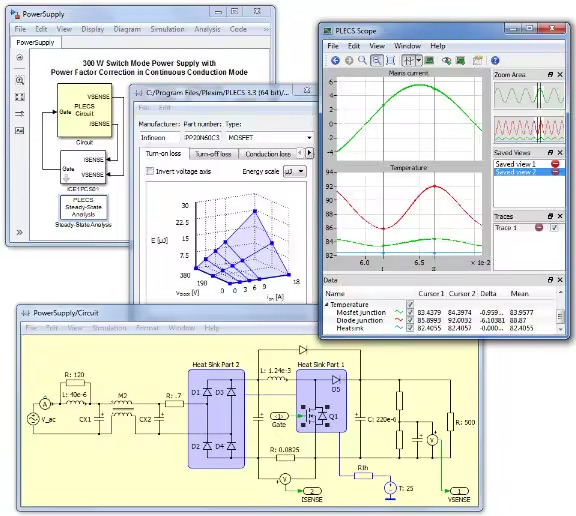Click the fit-to-window icon in PowerSupply sidebar

click(20, 97)
